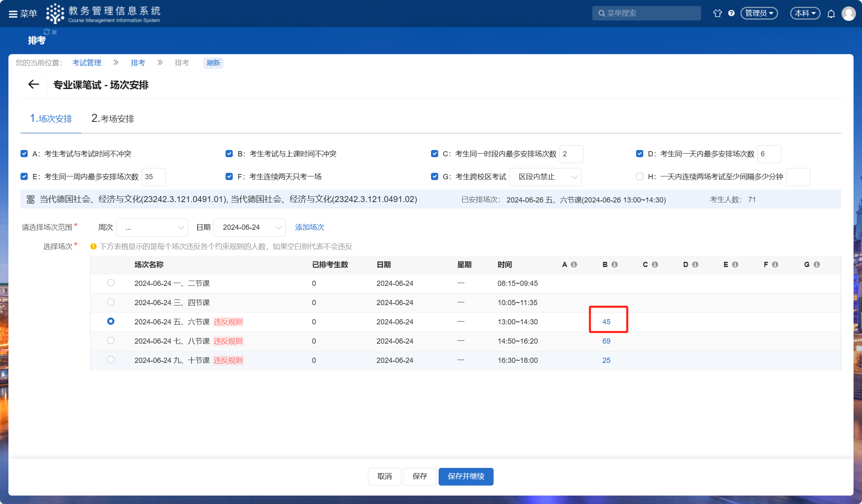Close the 排考 tab with x icon
The image size is (862, 504).
click(55, 32)
